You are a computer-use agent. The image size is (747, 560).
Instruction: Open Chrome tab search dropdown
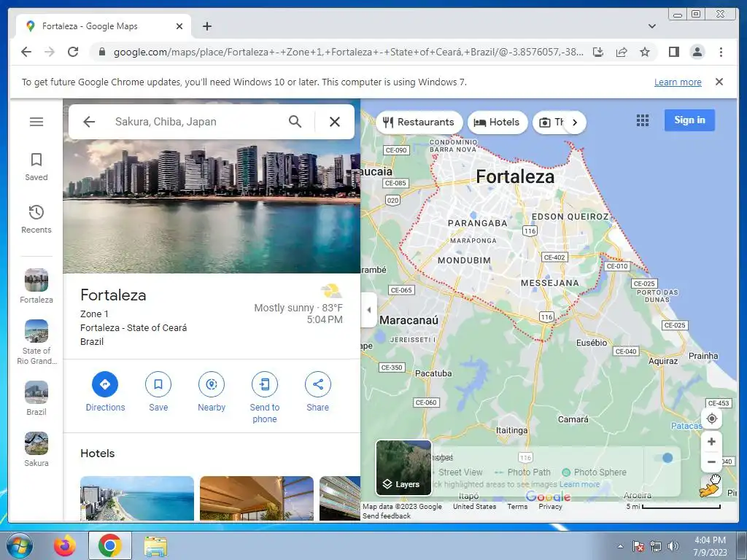click(x=652, y=26)
